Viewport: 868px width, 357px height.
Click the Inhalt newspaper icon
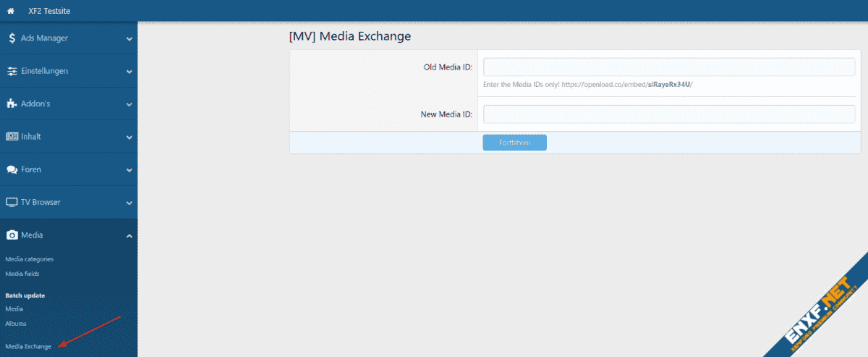click(12, 137)
